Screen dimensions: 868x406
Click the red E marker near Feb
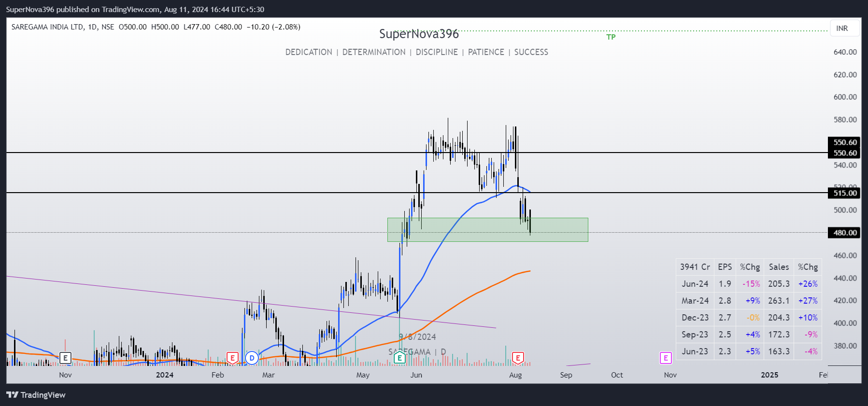[x=232, y=358]
